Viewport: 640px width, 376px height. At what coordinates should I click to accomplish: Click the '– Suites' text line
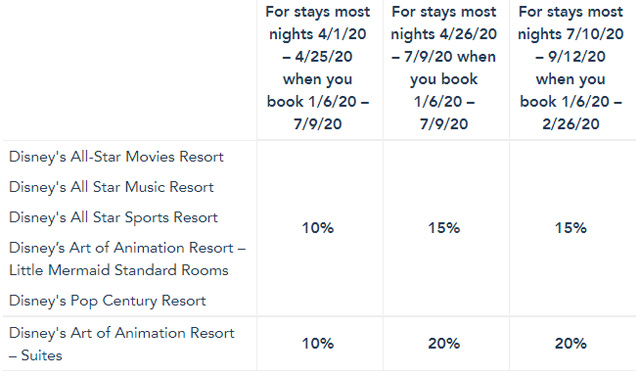36,356
